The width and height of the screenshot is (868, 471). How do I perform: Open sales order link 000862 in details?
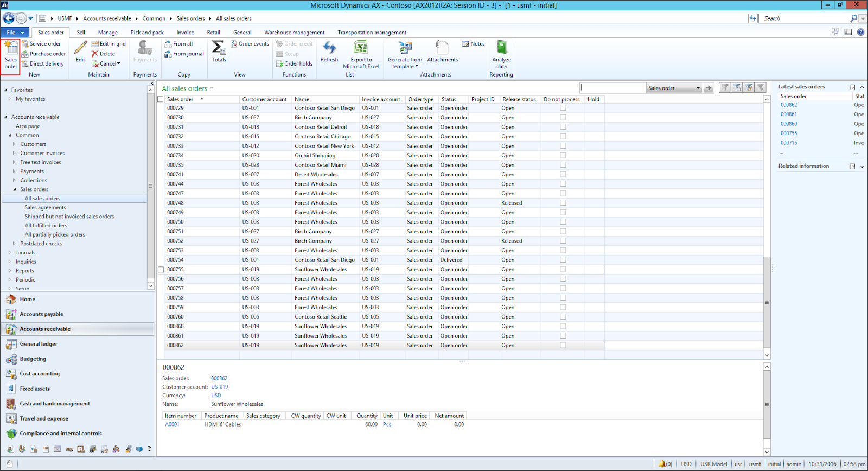tap(219, 379)
